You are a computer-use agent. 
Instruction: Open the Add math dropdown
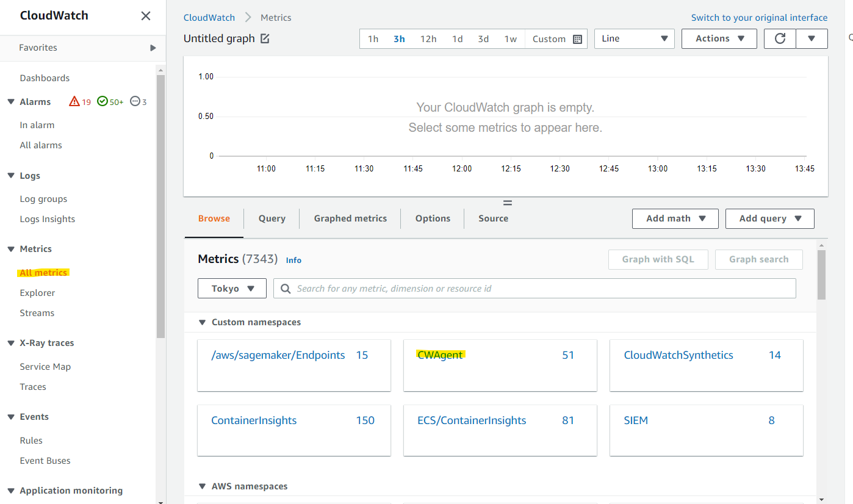pyautogui.click(x=675, y=218)
